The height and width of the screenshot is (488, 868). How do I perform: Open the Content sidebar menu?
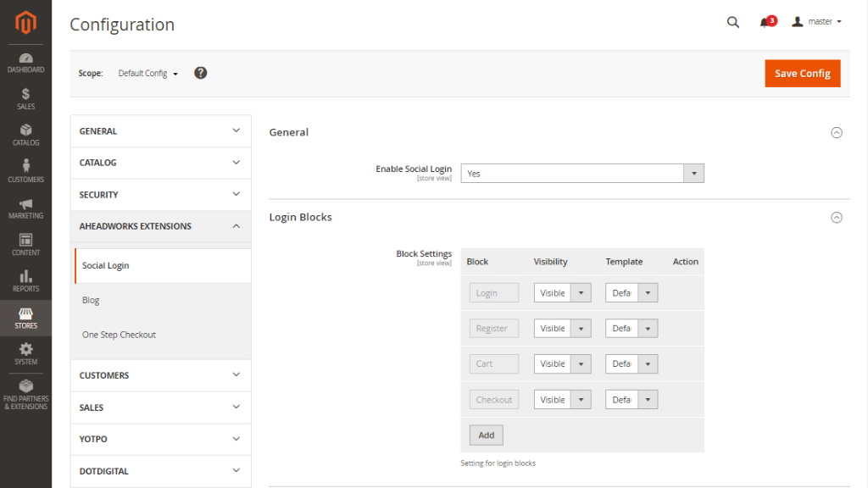point(25,245)
